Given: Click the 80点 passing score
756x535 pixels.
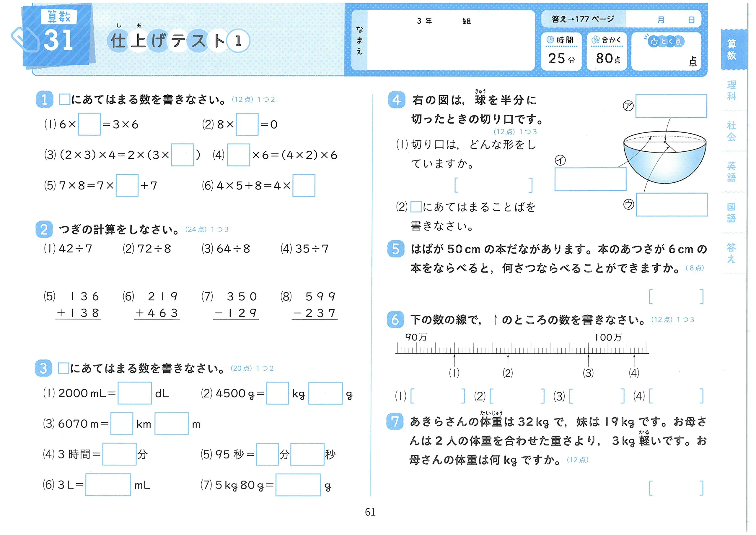Looking at the screenshot, I should (608, 58).
